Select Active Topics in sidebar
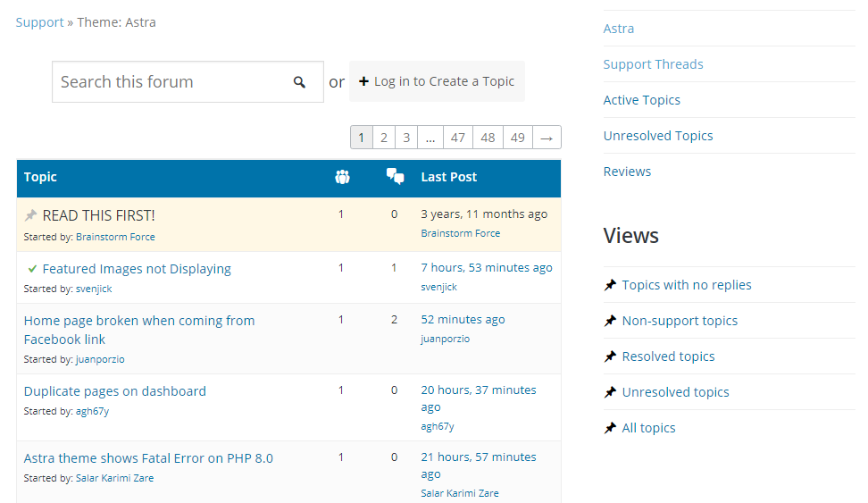Image resolution: width=868 pixels, height=503 pixels. point(641,100)
